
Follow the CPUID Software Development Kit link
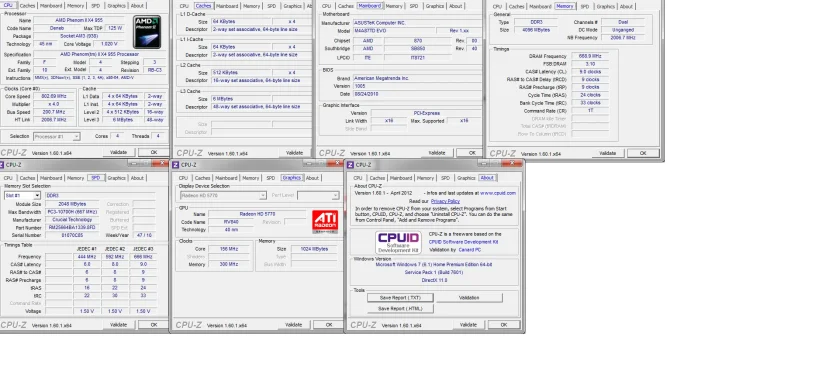[x=463, y=242]
